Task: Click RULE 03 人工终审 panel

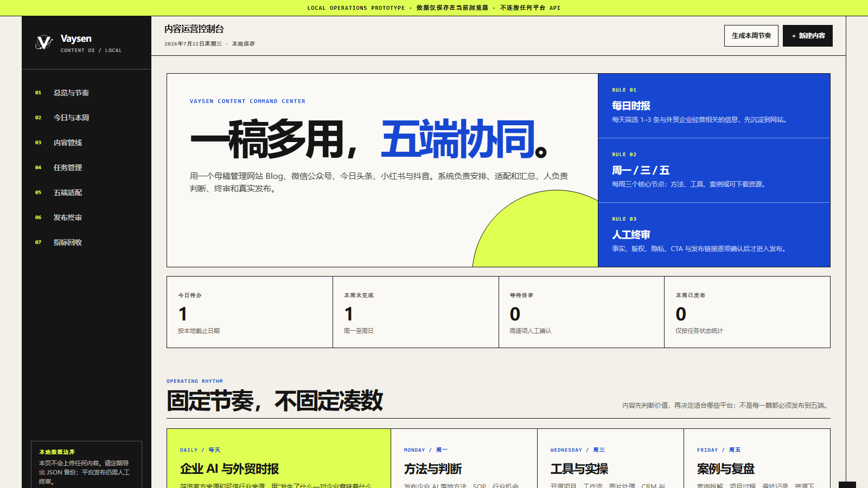Action: point(714,235)
